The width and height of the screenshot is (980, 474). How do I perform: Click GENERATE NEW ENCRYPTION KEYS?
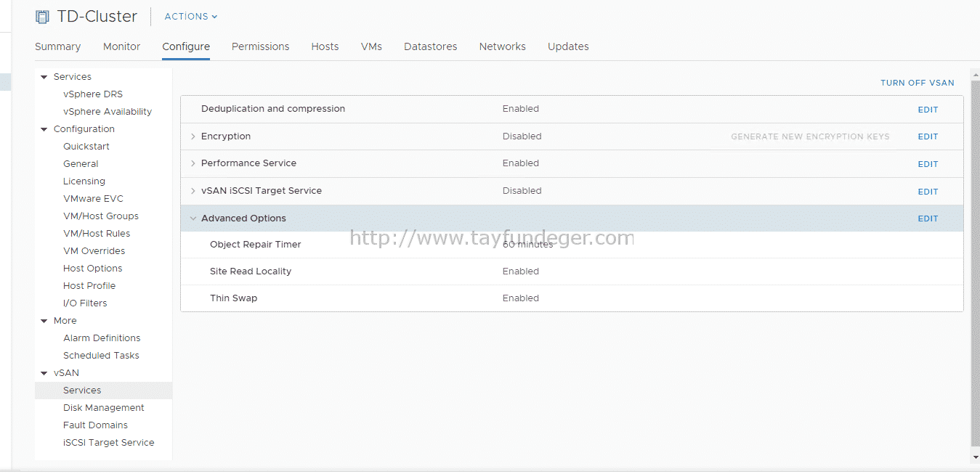coord(810,136)
